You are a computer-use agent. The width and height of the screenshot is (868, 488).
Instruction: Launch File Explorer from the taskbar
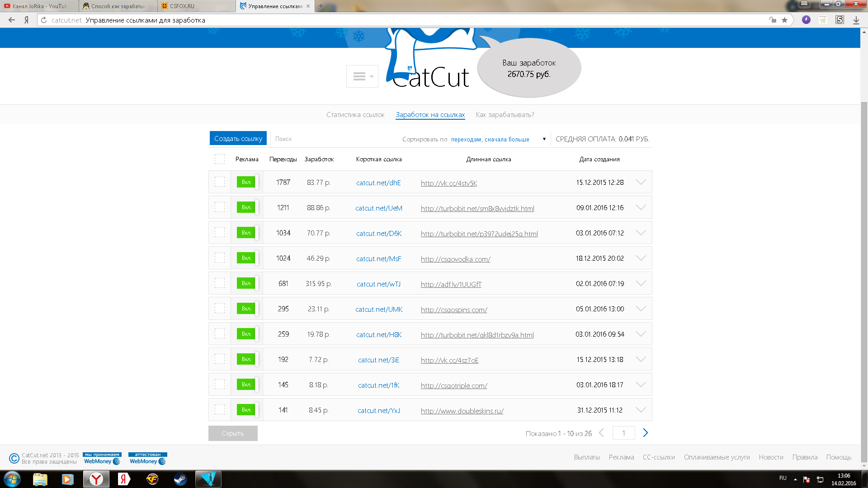(x=40, y=479)
